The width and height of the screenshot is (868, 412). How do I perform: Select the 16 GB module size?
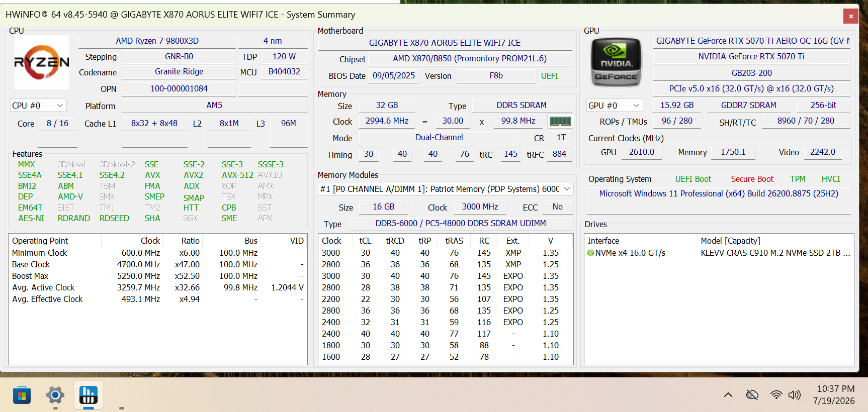383,207
